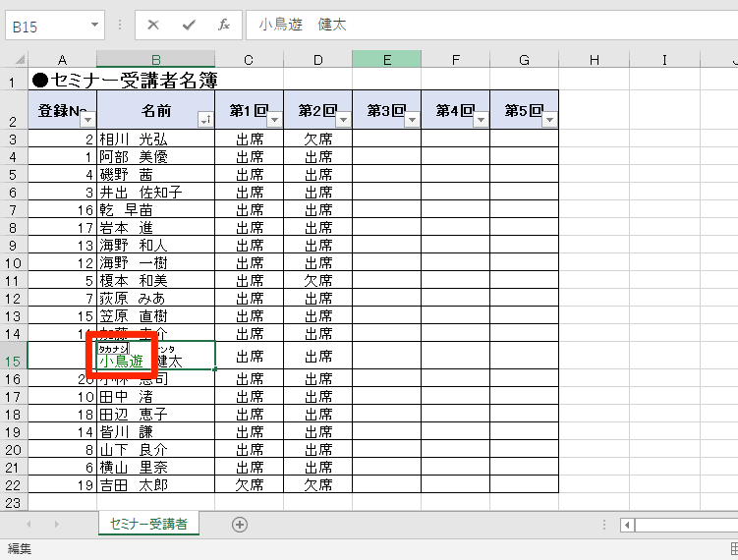Open the 第5回 filter dropdown

pos(549,120)
